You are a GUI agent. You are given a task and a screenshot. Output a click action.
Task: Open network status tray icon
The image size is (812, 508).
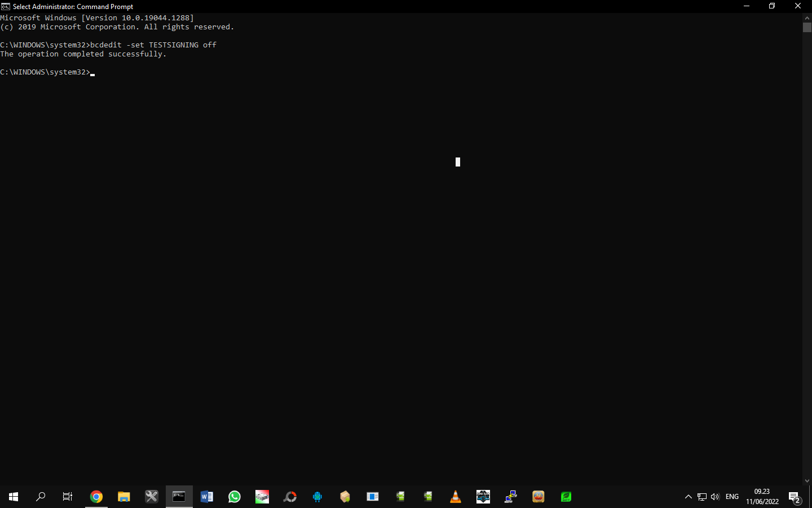[x=702, y=497]
